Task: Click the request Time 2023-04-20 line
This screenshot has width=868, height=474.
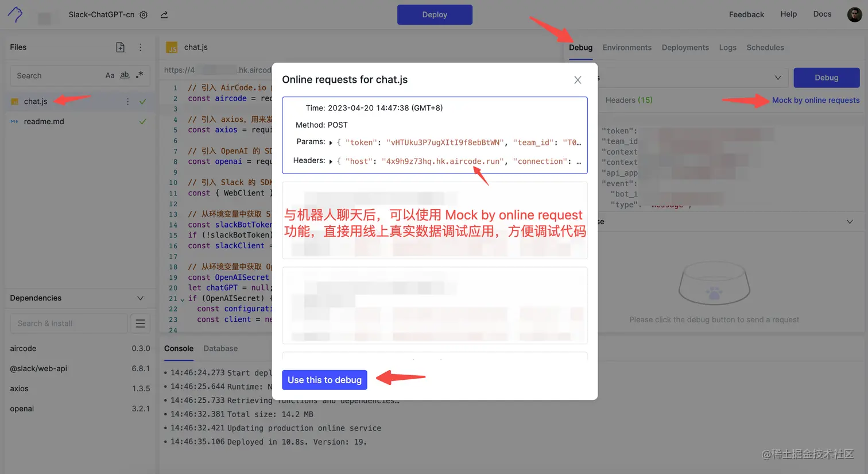Action: (374, 108)
